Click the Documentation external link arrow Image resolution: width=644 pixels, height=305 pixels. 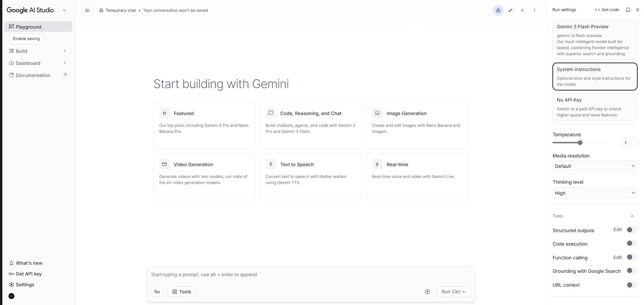click(65, 75)
